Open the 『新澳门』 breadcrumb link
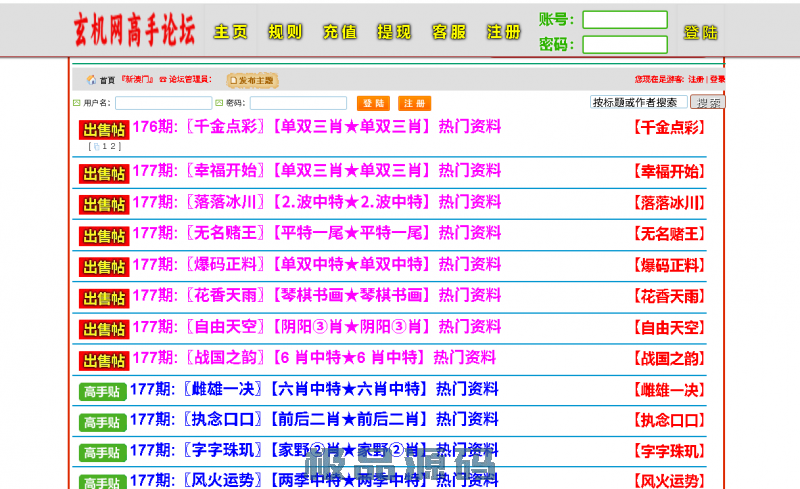 click(137, 79)
